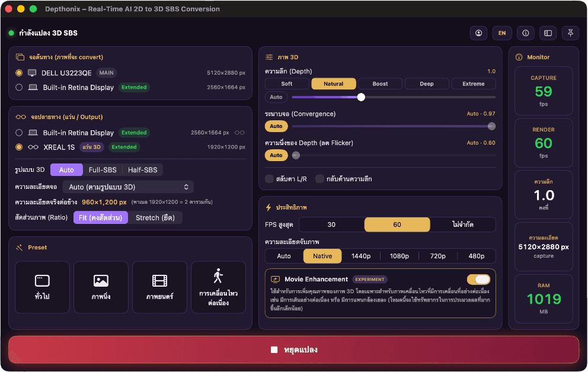Choose Auto 3D format

coord(66,169)
